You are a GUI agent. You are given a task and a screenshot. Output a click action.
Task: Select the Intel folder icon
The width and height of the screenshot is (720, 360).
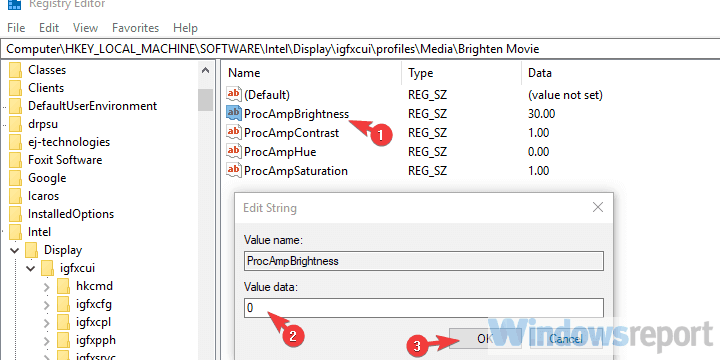[x=16, y=232]
